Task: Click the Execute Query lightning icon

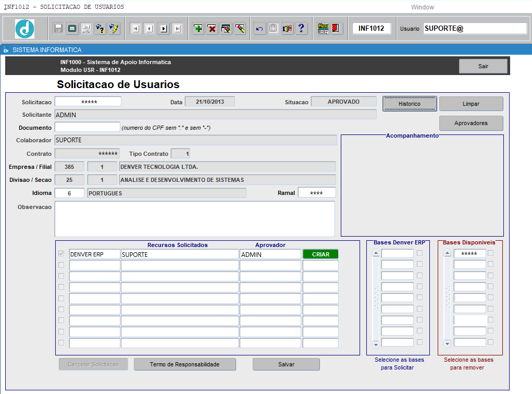Action: [x=114, y=29]
